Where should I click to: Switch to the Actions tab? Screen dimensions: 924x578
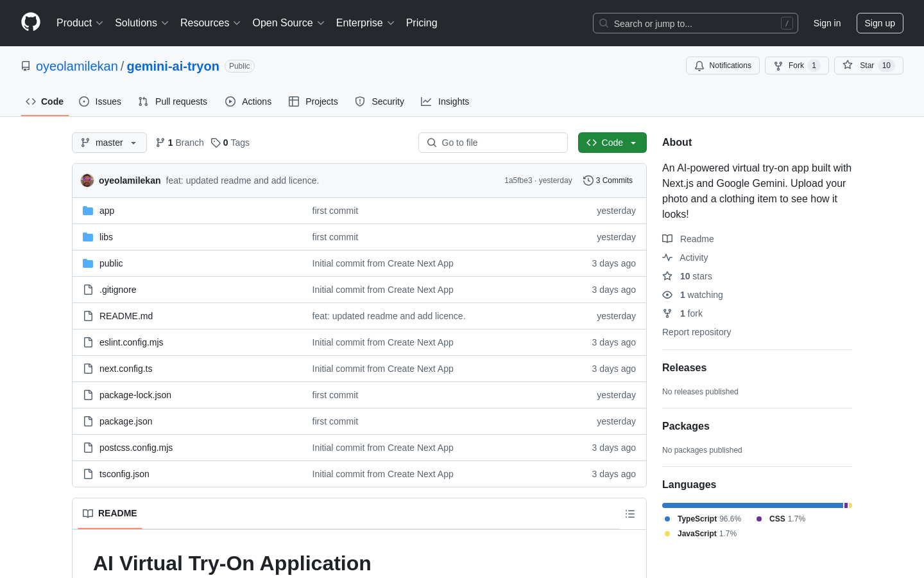pyautogui.click(x=248, y=101)
